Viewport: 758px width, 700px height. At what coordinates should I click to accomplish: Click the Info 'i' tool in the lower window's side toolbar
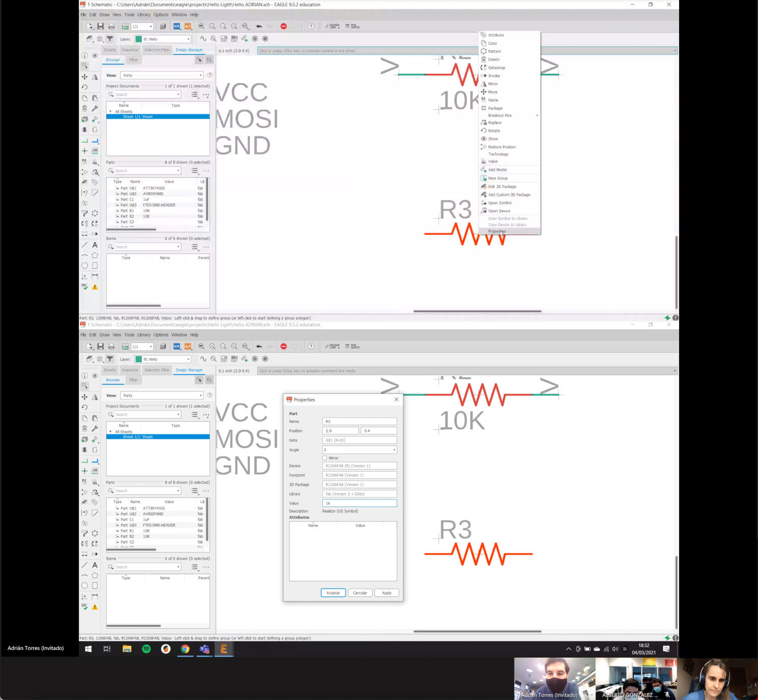tap(84, 376)
